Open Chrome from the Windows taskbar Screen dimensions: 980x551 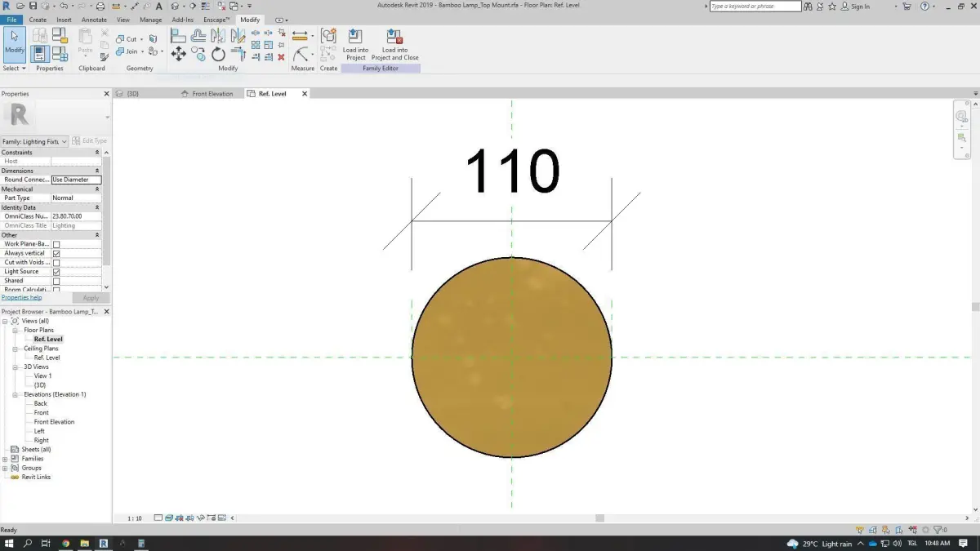point(65,543)
